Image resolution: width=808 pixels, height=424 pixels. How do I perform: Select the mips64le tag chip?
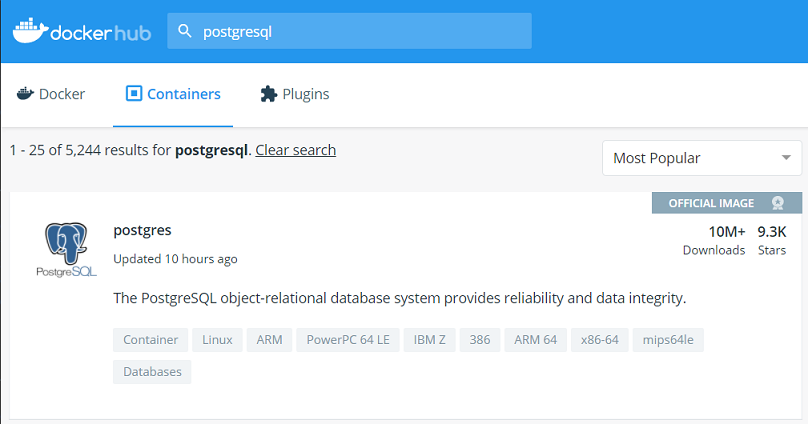pos(668,340)
